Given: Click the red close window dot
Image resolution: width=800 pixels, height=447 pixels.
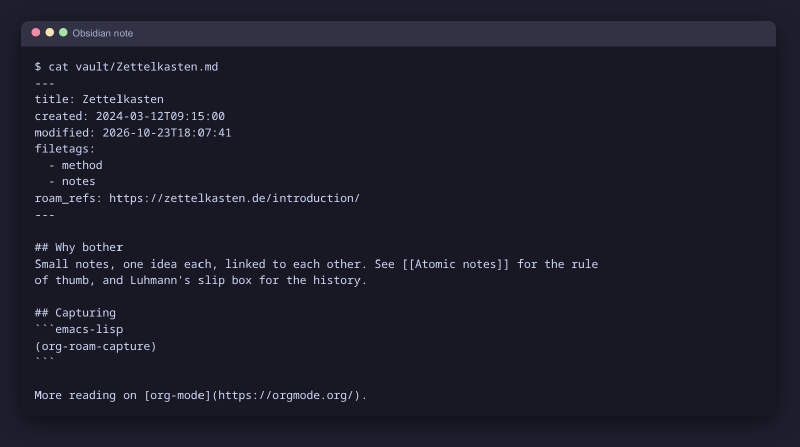Looking at the screenshot, I should 36,33.
